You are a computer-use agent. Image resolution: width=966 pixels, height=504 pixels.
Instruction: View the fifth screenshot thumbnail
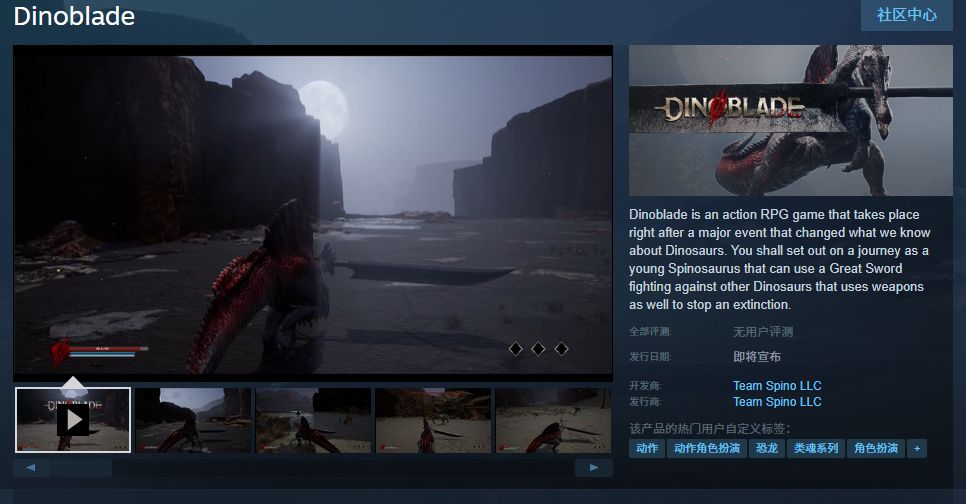coord(553,420)
